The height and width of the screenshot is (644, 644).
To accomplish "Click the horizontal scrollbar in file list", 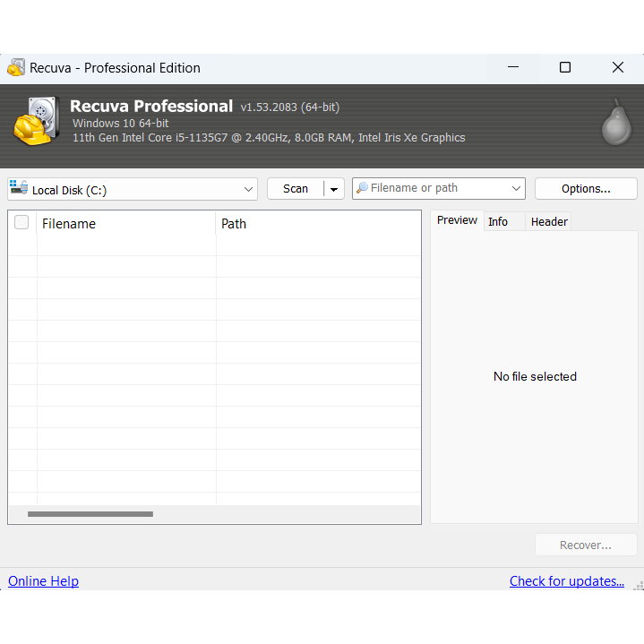I will [90, 514].
